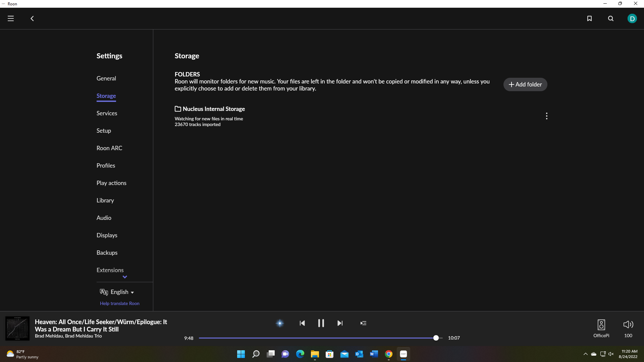Click the elapsed time 9:48
The image size is (644, 362).
189,338
